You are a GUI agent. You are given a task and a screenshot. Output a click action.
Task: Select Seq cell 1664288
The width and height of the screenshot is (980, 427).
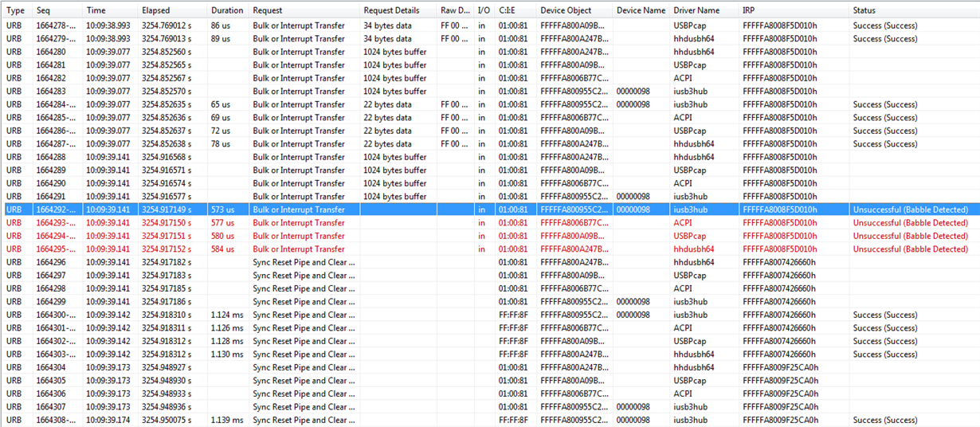point(51,157)
